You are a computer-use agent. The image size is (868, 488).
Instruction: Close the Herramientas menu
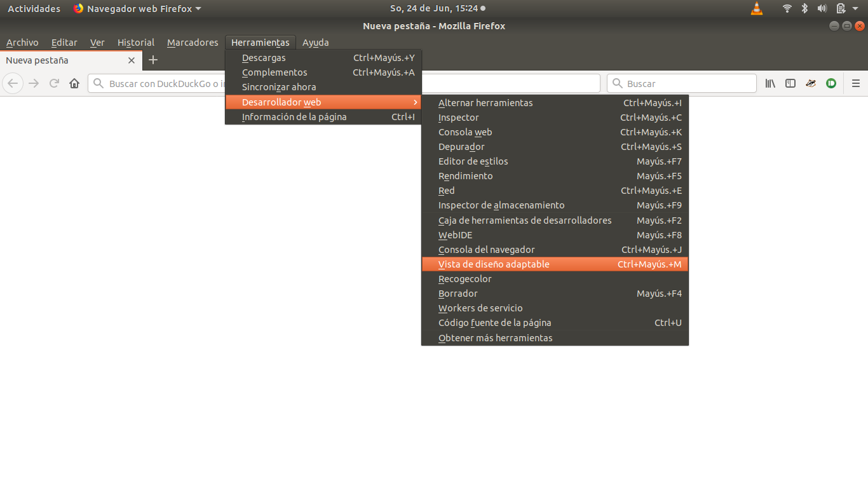261,43
